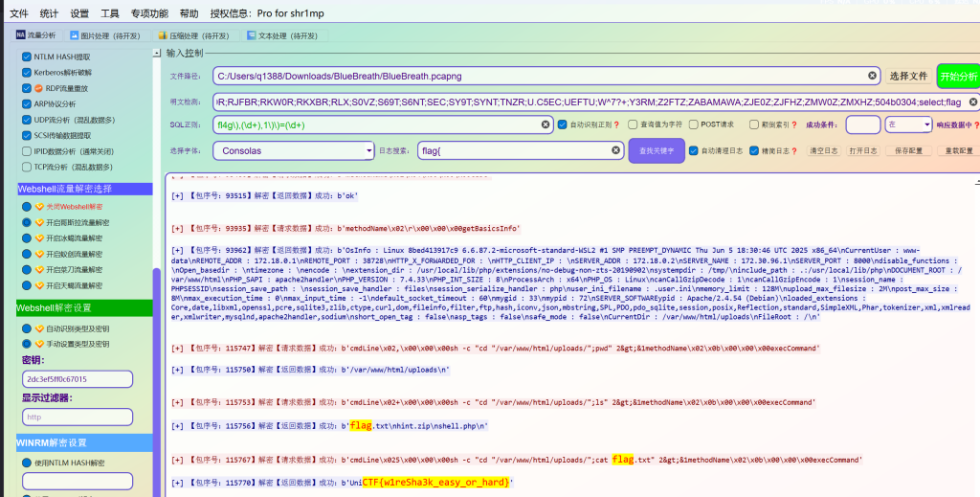Select the 开启哥斯拉流量解密 radio button

tap(25, 222)
